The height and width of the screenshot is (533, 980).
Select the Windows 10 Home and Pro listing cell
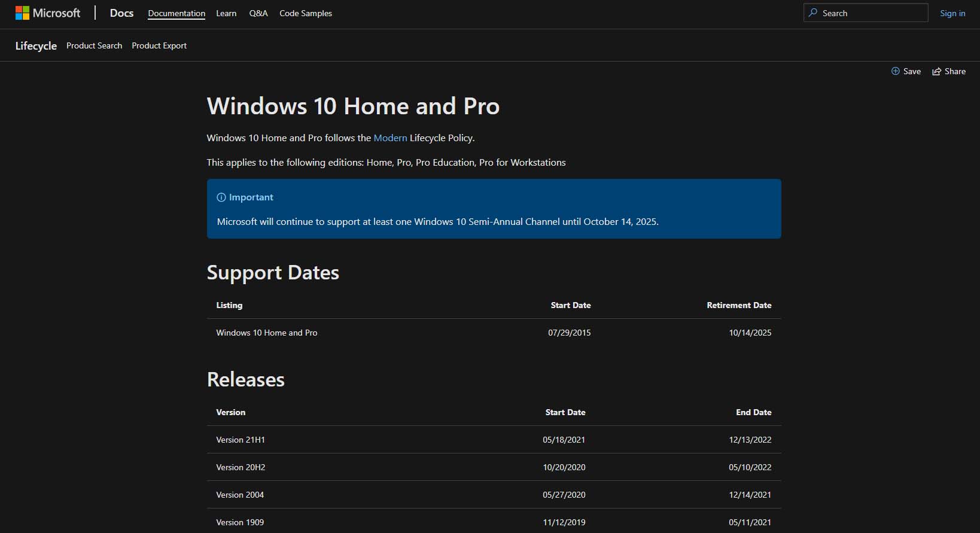(x=267, y=333)
